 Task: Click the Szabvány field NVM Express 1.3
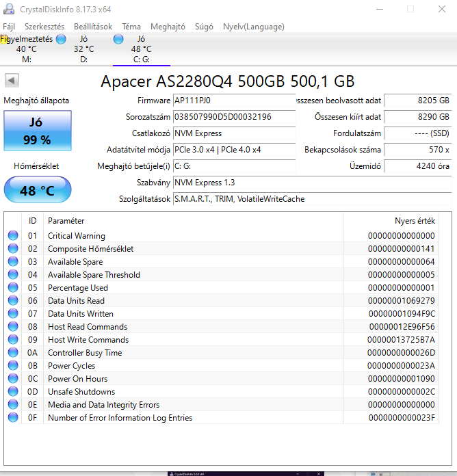(312, 183)
